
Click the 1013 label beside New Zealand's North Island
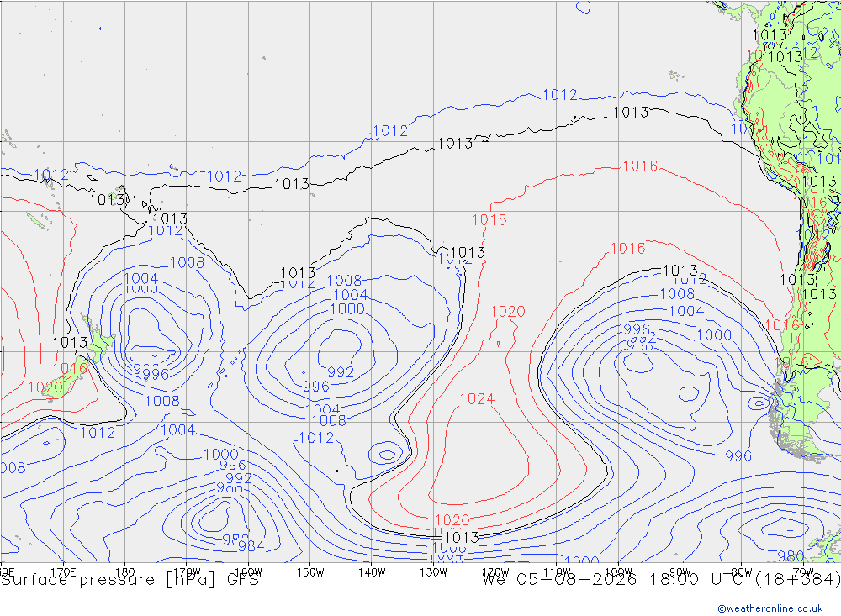(70, 343)
